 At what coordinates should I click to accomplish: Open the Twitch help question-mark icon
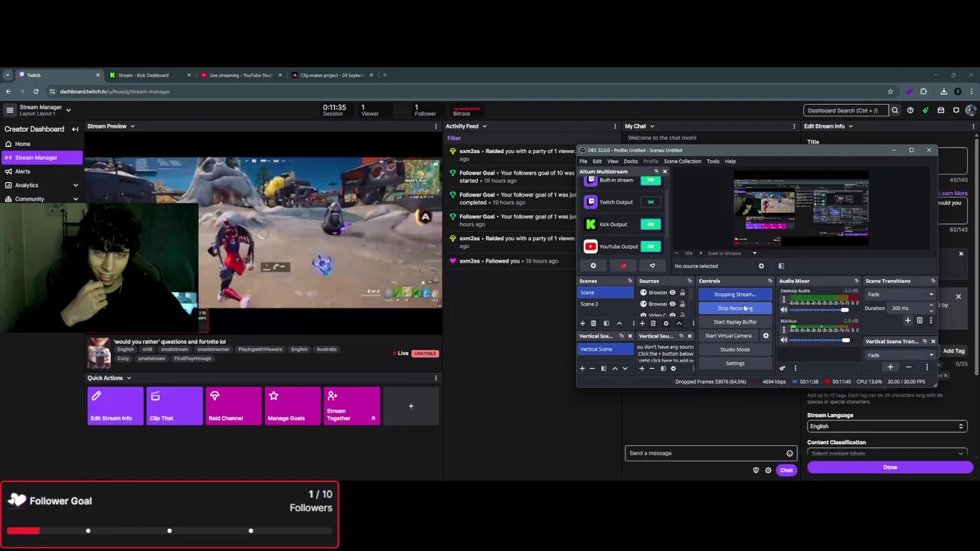910,110
